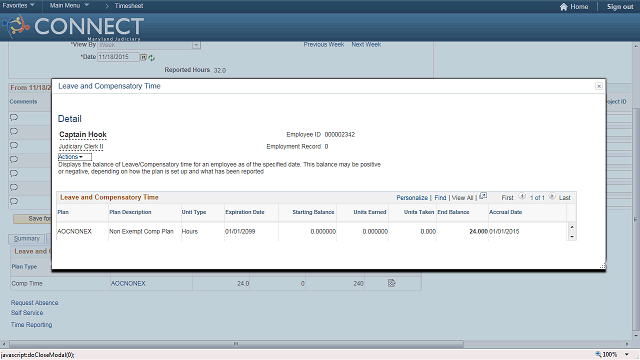Click the Home house icon
The height and width of the screenshot is (360, 640).
click(x=564, y=7)
